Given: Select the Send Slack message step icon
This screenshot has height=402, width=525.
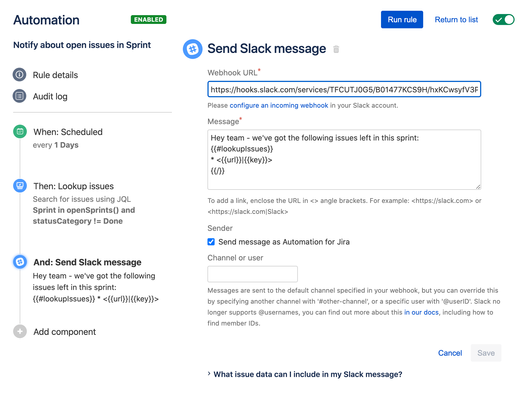Looking at the screenshot, I should tap(20, 262).
